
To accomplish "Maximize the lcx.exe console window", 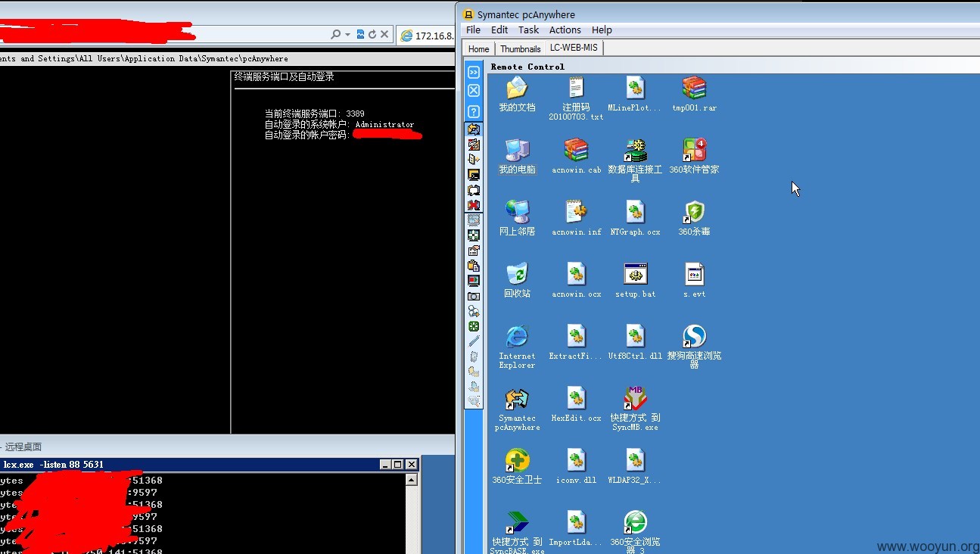I will [x=398, y=464].
